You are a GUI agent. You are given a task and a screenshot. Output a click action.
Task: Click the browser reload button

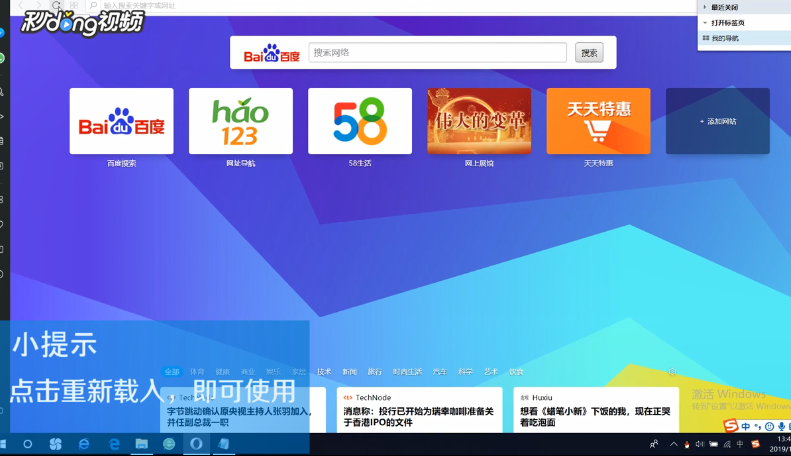pyautogui.click(x=56, y=6)
